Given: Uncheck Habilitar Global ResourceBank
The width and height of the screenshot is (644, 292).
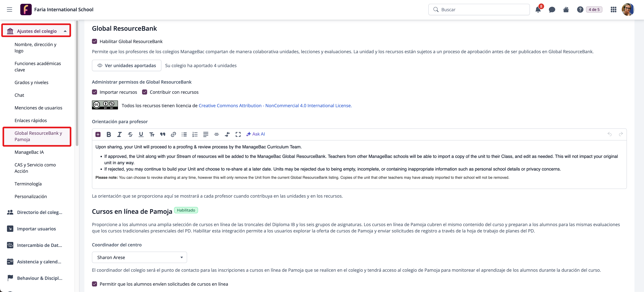Looking at the screenshot, I should tap(94, 41).
